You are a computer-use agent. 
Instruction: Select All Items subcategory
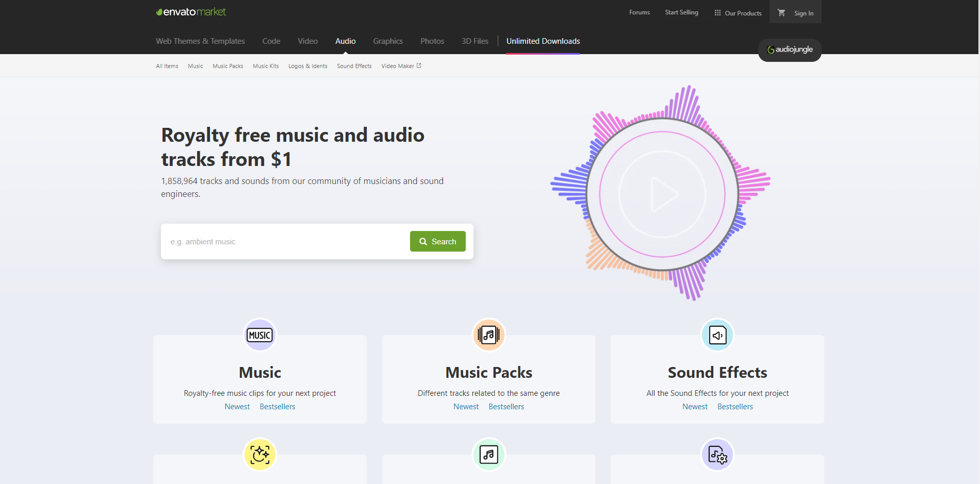pos(167,66)
